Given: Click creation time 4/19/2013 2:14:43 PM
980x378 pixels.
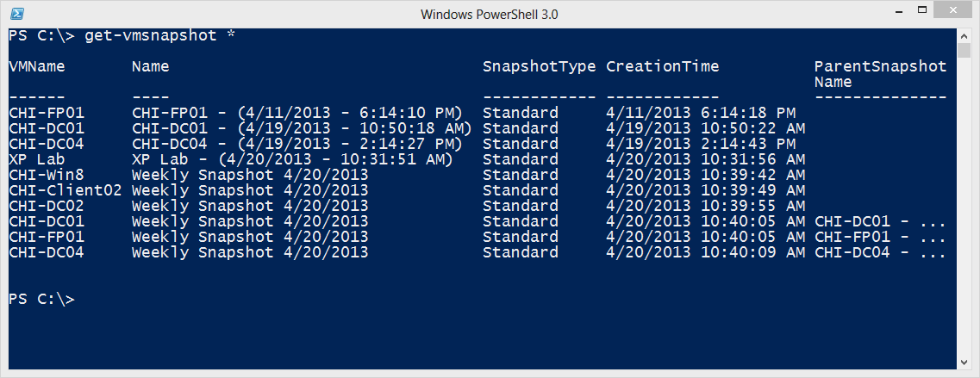Looking at the screenshot, I should (701, 144).
